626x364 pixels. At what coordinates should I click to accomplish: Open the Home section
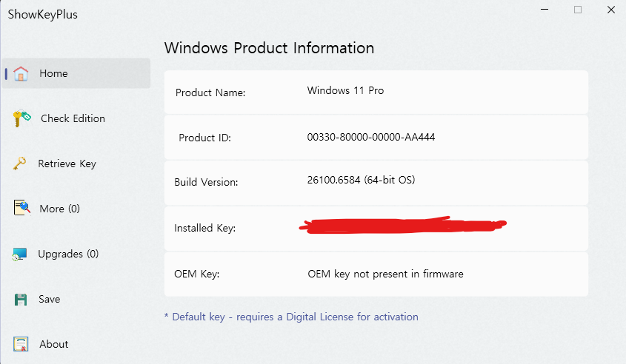[76, 73]
